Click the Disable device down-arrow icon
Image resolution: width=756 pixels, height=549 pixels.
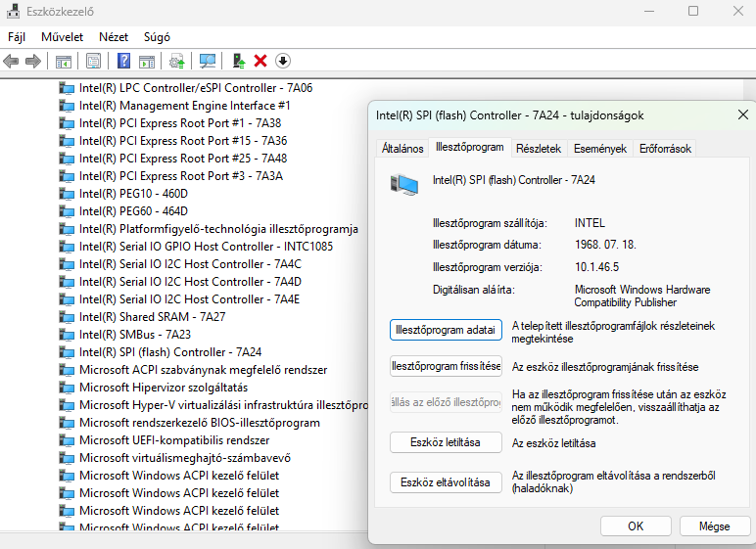coord(283,62)
